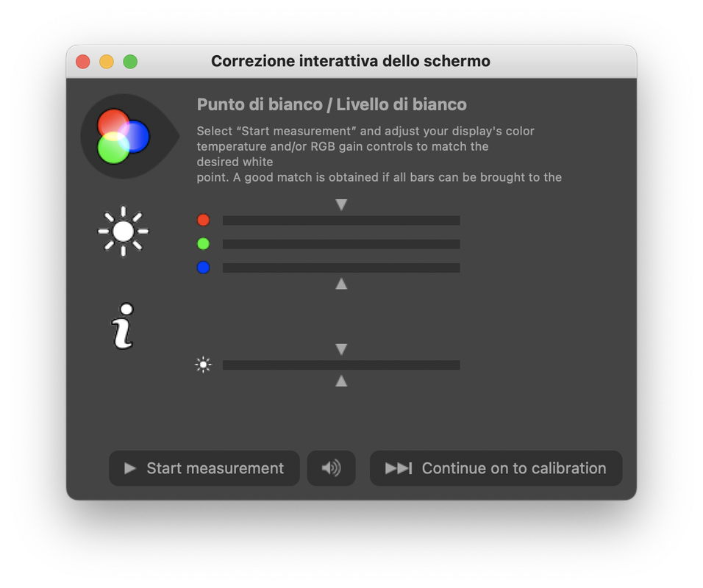Toggle the speaker sound button
703x588 pixels.
click(331, 468)
